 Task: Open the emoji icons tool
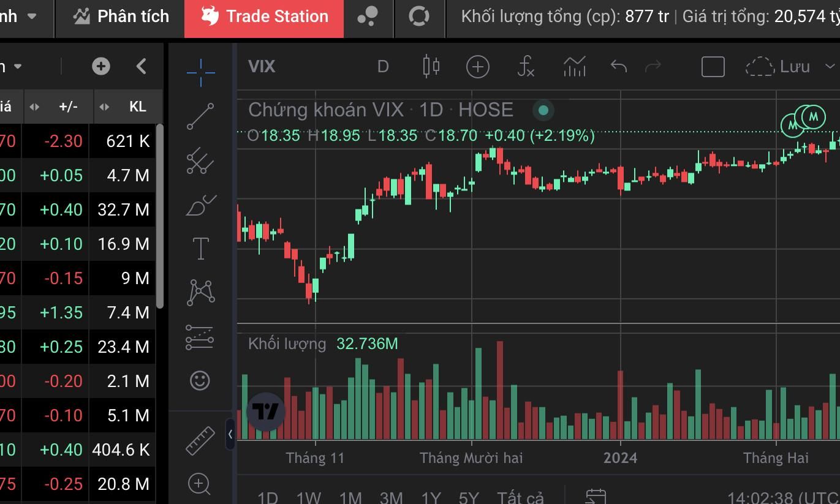tap(200, 380)
